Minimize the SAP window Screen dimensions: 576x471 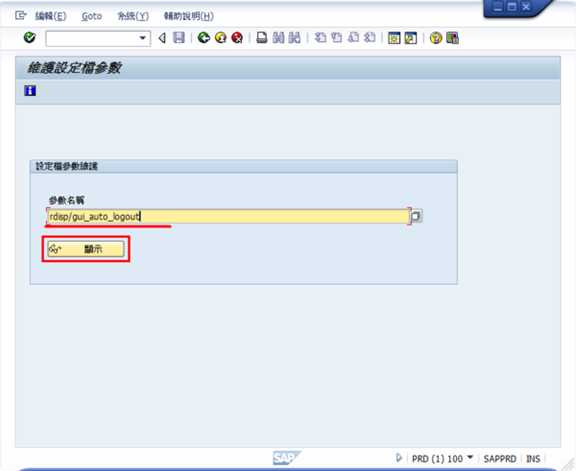[497, 7]
